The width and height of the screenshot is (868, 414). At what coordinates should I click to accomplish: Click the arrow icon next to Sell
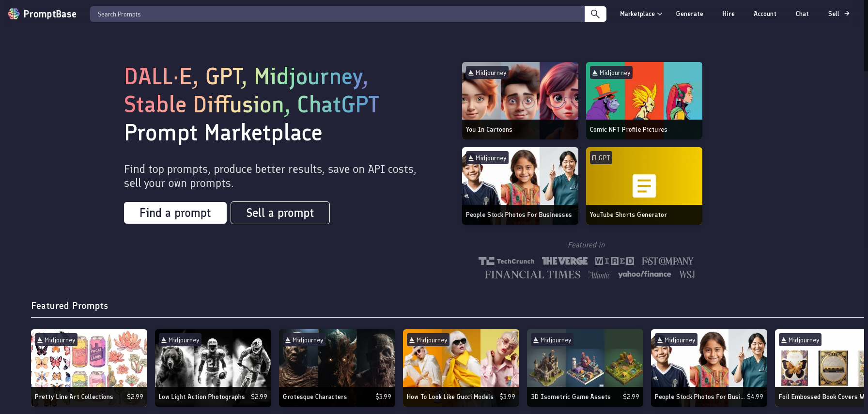[847, 14]
